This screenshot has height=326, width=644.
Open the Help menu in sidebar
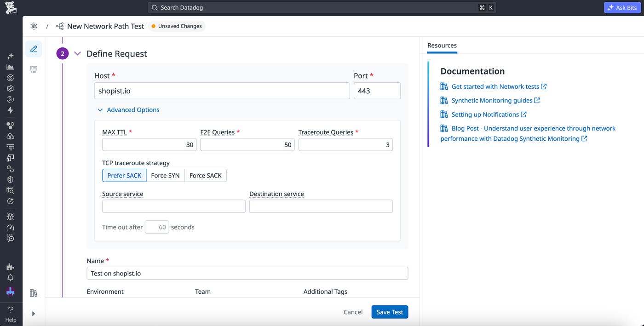coord(11,314)
